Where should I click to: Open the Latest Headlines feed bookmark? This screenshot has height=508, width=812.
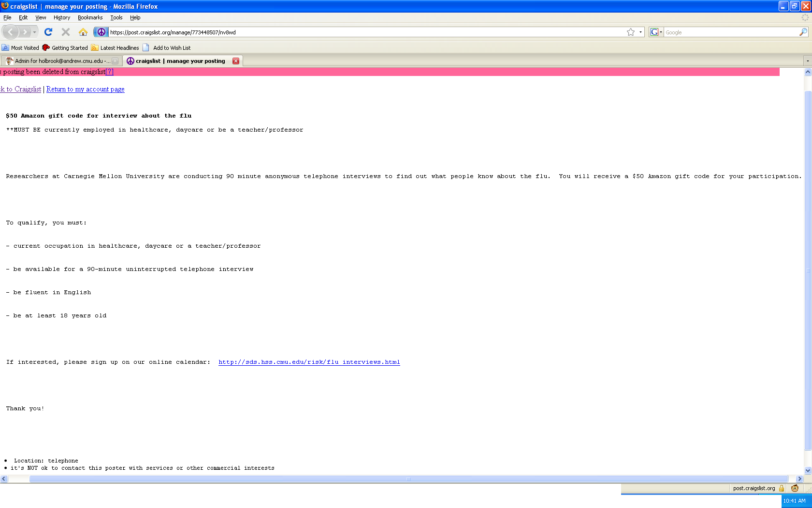coord(115,48)
